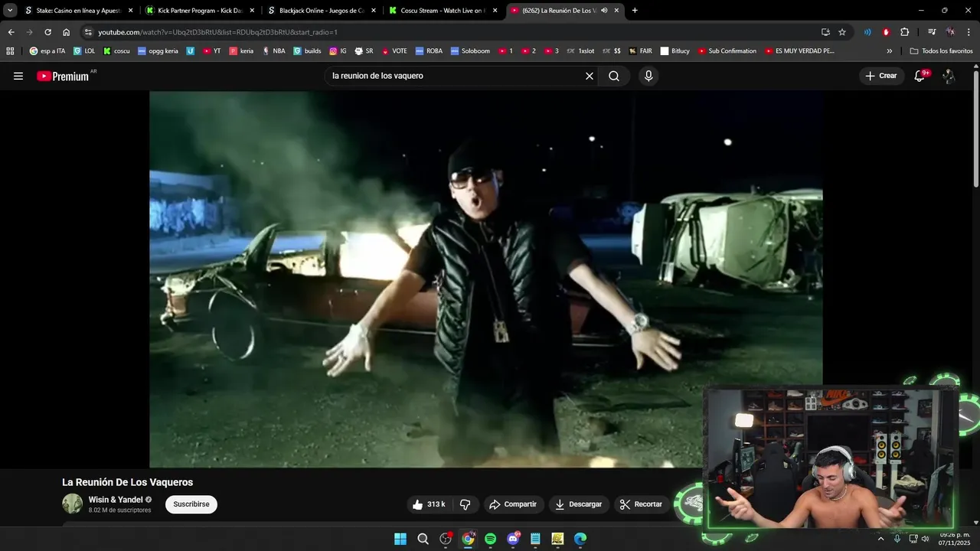Switch to Kick Partner Program tab
This screenshot has width=980, height=551.
[199, 11]
